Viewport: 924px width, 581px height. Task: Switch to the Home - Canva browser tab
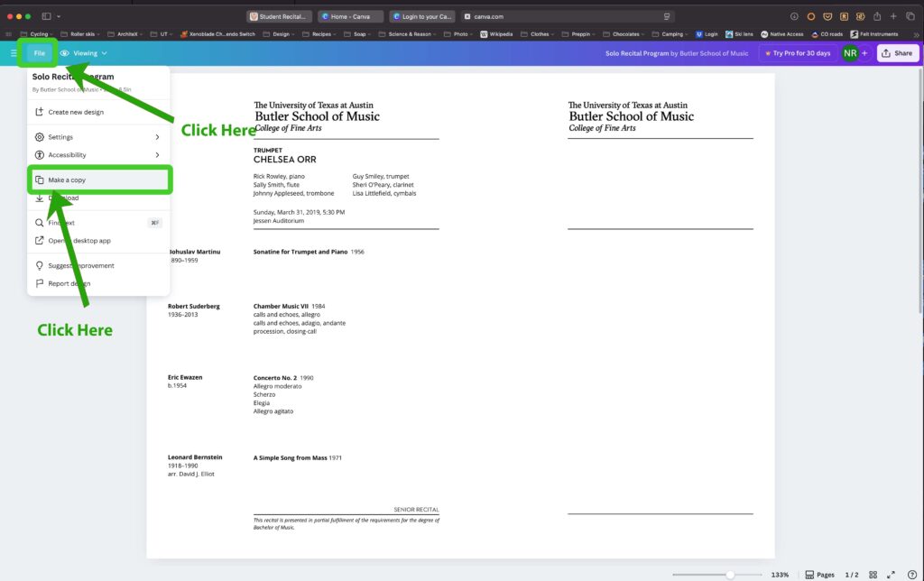tap(350, 15)
